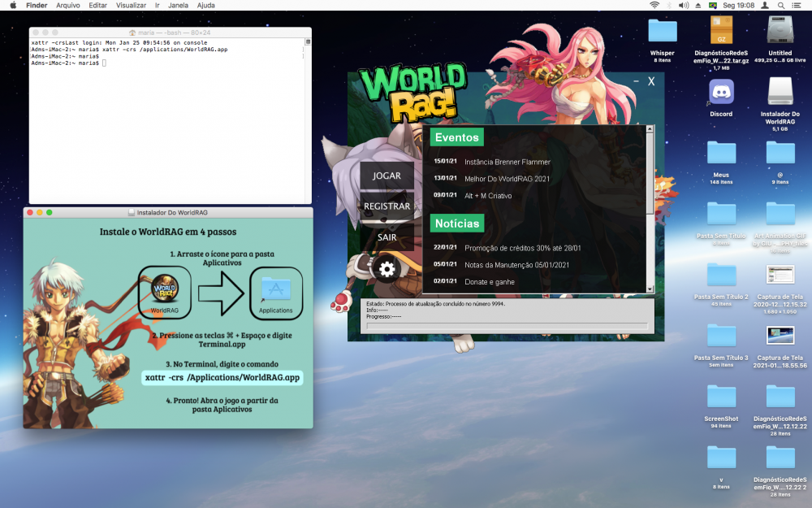Open the Notas da Manutenção 05/01/2021 news

click(x=516, y=265)
